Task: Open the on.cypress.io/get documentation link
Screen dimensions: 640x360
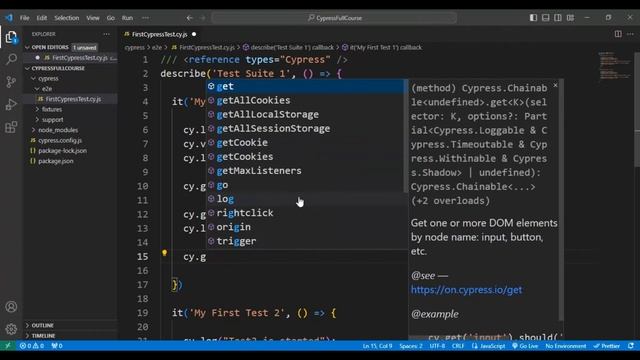Action: pyautogui.click(x=466, y=290)
